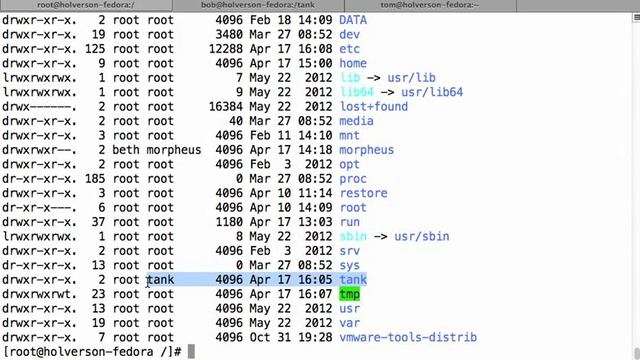Click the DATA directory name
Image resolution: width=640 pixels, height=360 pixels.
click(353, 20)
